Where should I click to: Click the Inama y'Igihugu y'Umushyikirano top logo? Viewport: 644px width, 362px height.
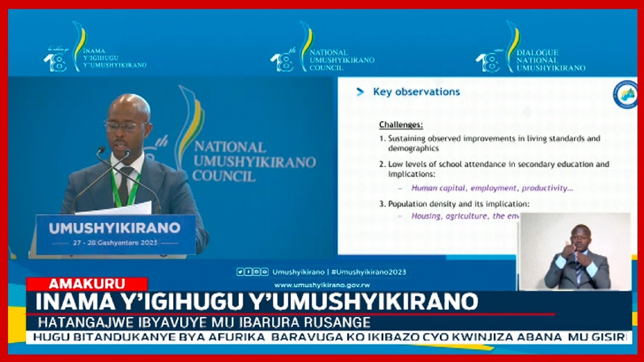coord(95,47)
